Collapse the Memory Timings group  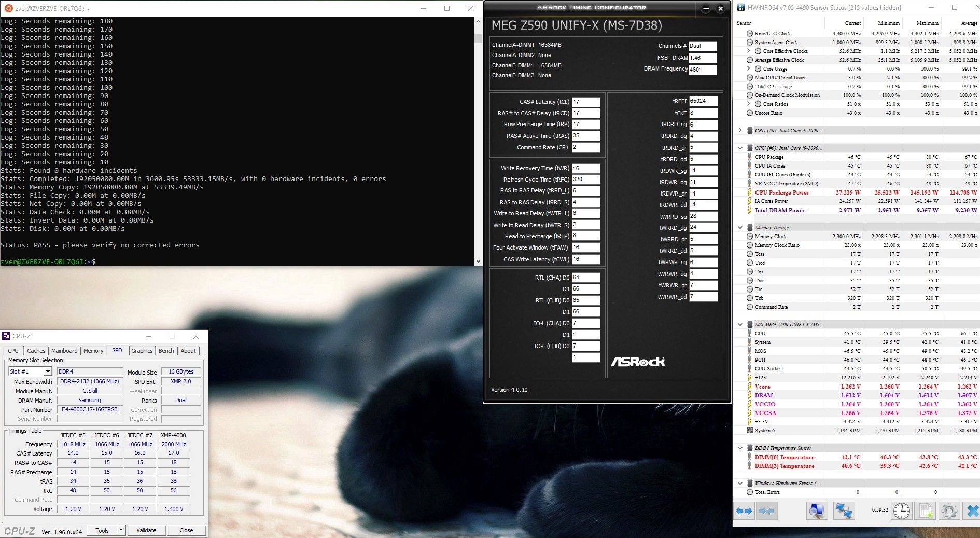coord(740,228)
